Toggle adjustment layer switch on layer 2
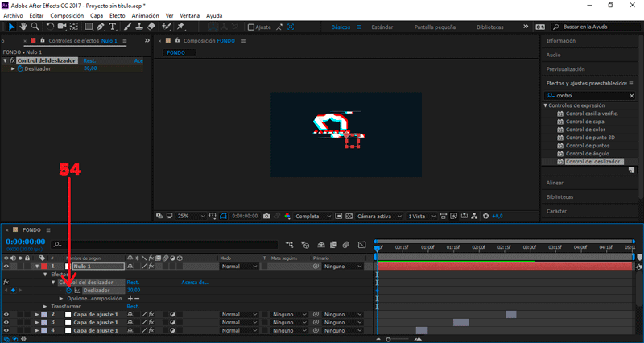This screenshot has height=343, width=644. 172,314
